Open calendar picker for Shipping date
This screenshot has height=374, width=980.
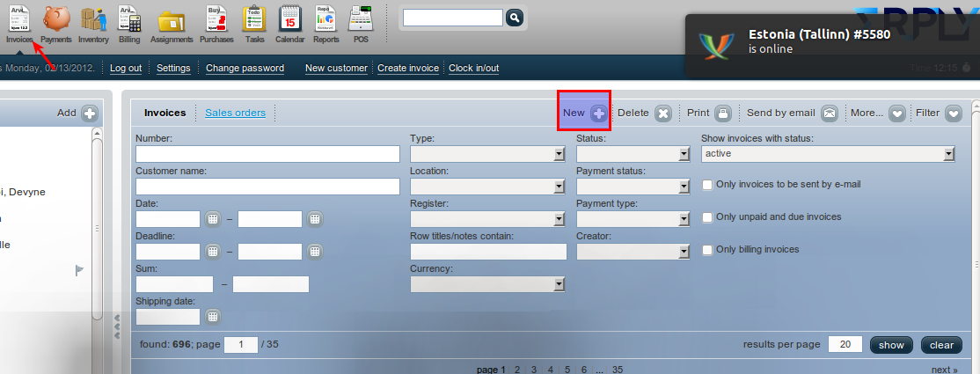pyautogui.click(x=213, y=317)
